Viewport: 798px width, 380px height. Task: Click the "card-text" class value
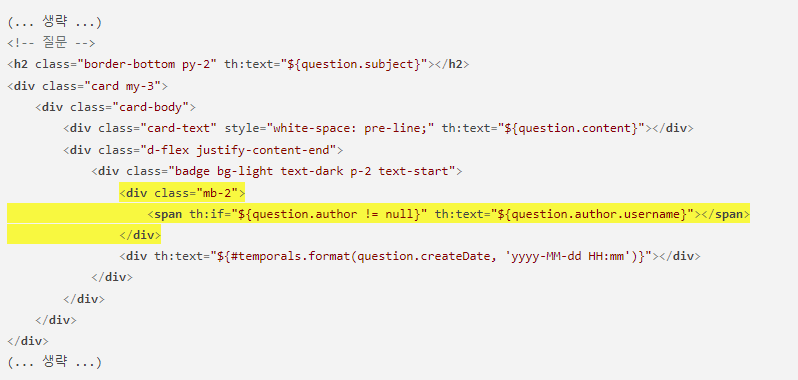click(178, 128)
